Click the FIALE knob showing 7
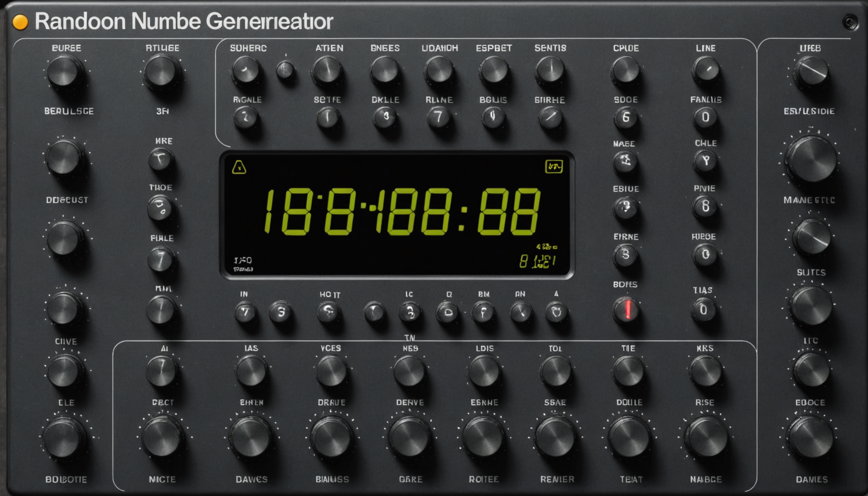The image size is (868, 496). (161, 260)
